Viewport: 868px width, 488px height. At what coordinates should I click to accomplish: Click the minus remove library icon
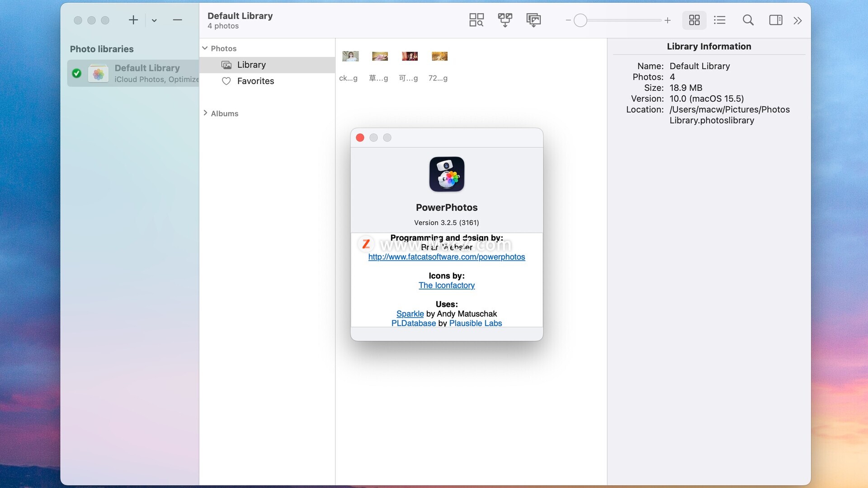[177, 20]
